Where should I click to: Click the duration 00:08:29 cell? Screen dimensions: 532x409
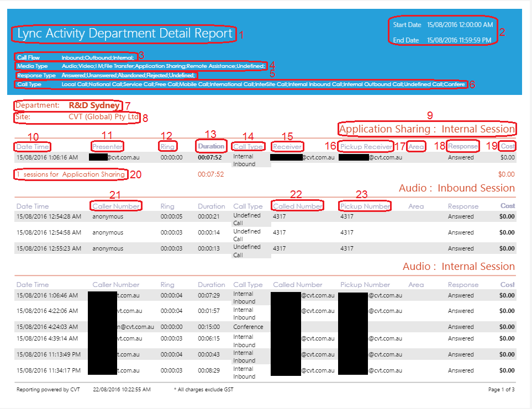[x=209, y=370]
